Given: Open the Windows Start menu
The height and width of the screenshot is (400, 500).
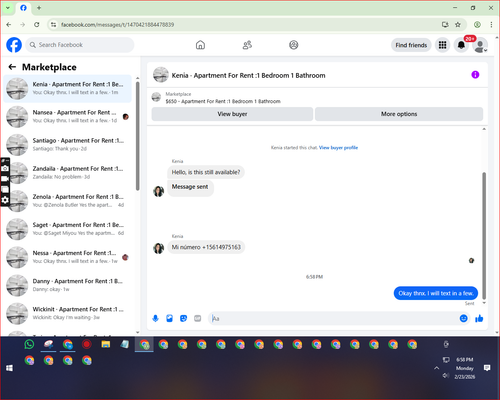Looking at the screenshot, I should tap(9, 368).
